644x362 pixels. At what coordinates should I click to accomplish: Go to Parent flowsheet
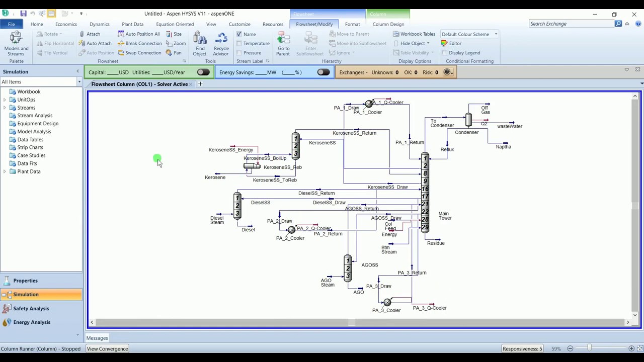(283, 44)
